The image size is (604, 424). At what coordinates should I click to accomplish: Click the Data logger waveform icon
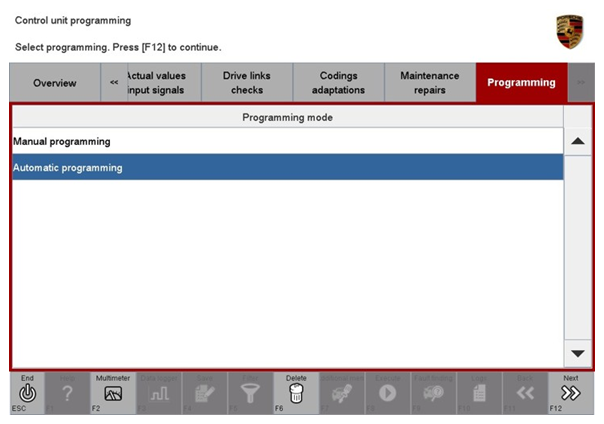[x=159, y=394]
